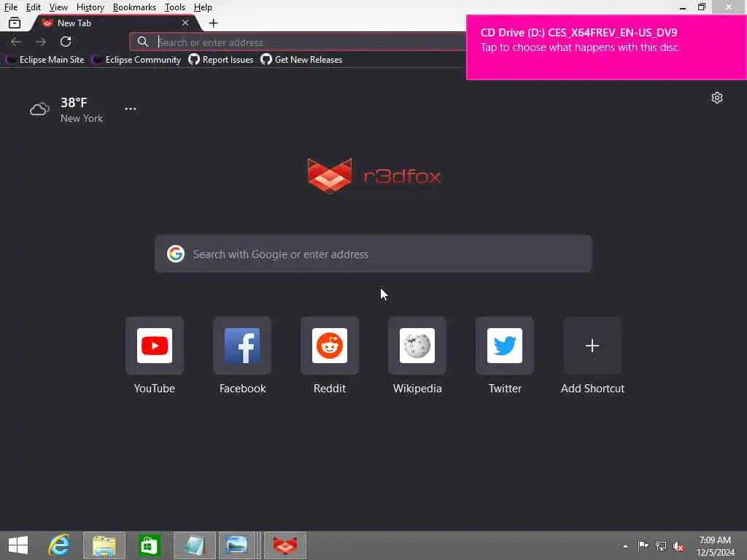
Task: Open new tab page settings gear
Action: pyautogui.click(x=717, y=98)
